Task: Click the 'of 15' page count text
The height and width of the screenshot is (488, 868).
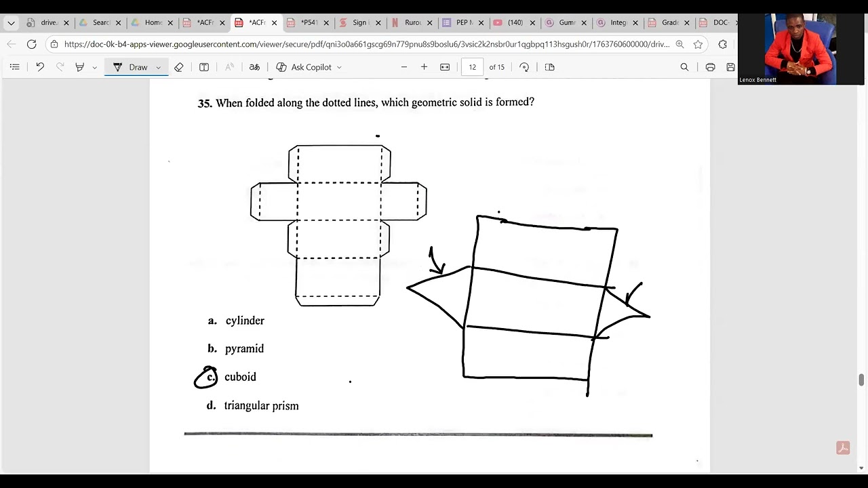Action: coord(496,67)
